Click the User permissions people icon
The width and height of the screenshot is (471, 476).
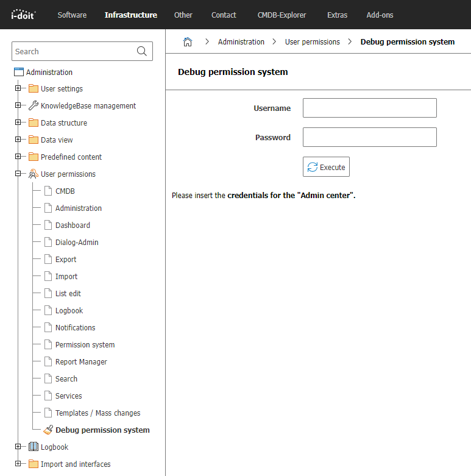tap(34, 174)
